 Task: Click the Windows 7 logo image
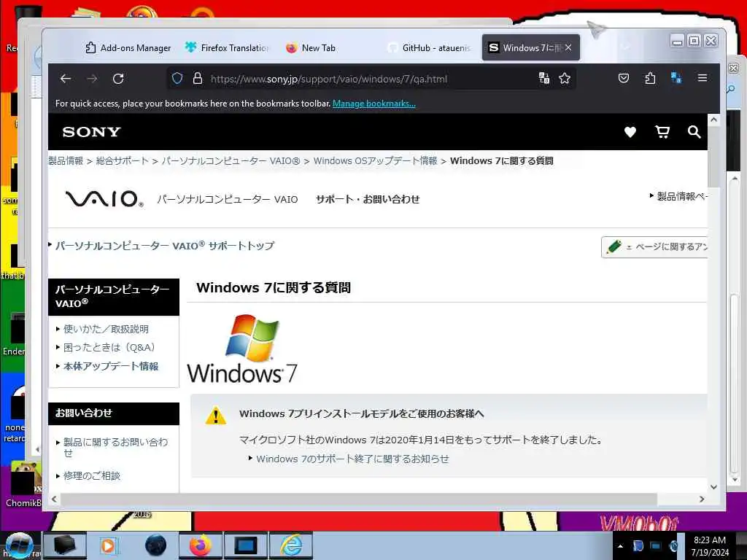[242, 349]
